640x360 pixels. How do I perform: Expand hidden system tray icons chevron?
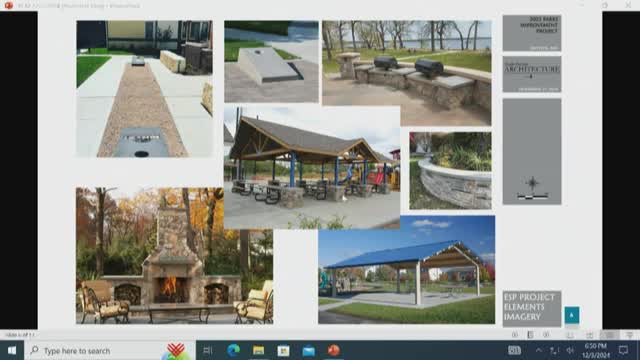pyautogui.click(x=538, y=350)
